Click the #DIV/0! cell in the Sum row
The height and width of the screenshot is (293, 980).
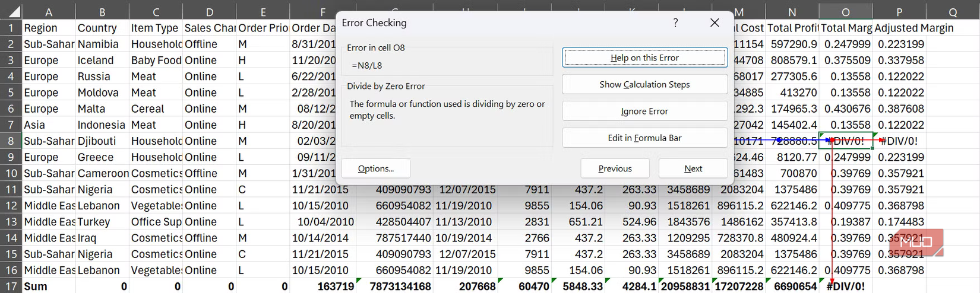tap(845, 286)
